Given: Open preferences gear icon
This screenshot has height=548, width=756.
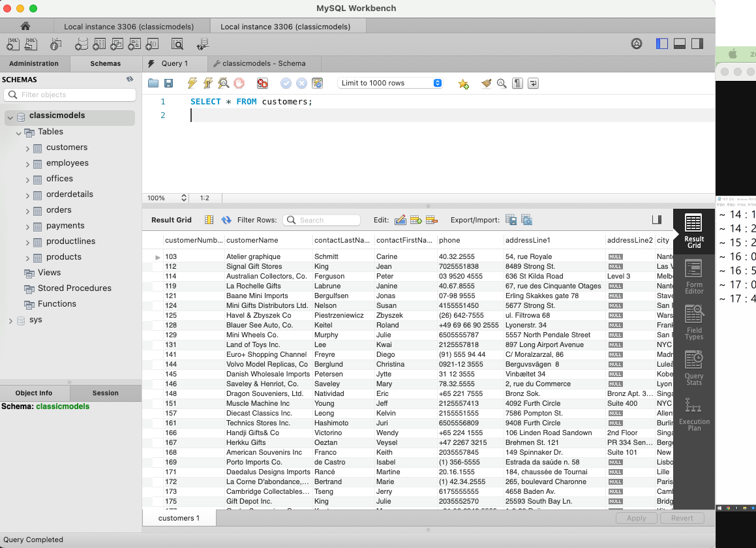Looking at the screenshot, I should click(637, 44).
